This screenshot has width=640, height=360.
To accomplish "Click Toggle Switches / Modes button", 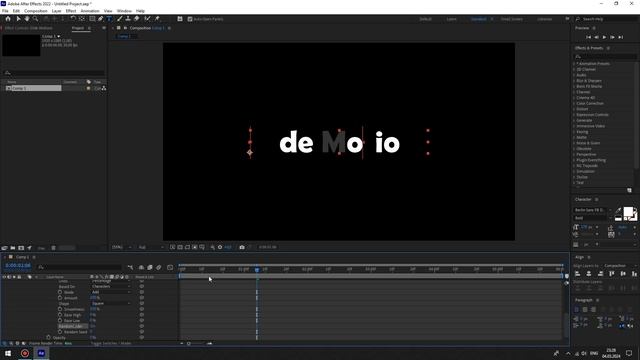I will (x=111, y=344).
